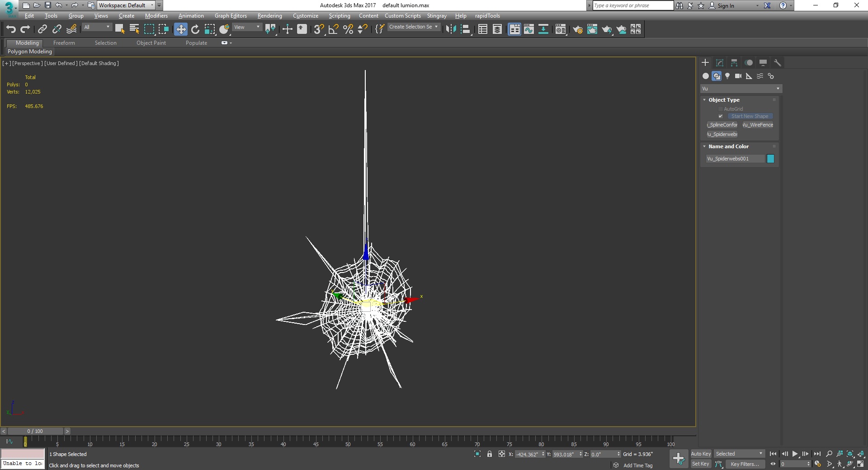Select the Rotate tool in toolbar
Screen dimensions: 868x470
[195, 29]
